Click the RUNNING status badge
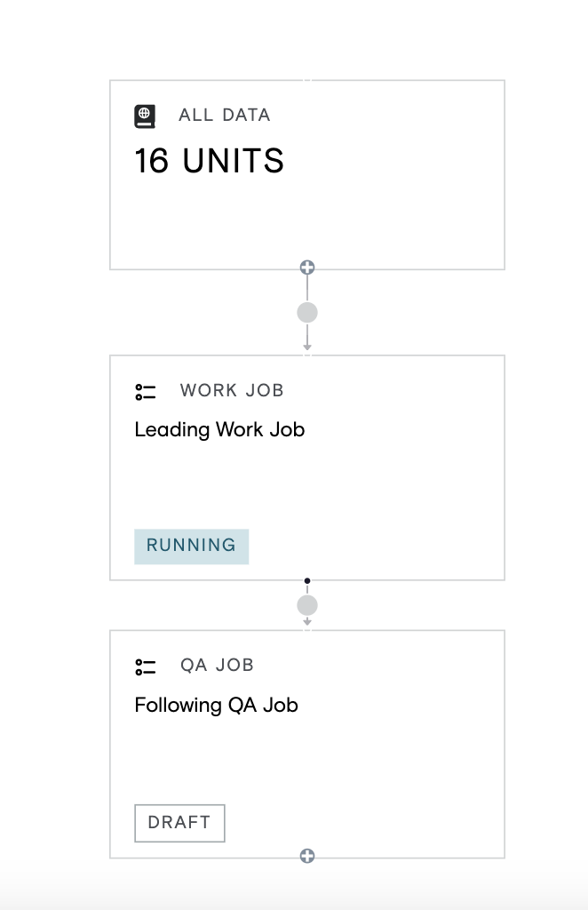The height and width of the screenshot is (910, 588). coord(191,547)
